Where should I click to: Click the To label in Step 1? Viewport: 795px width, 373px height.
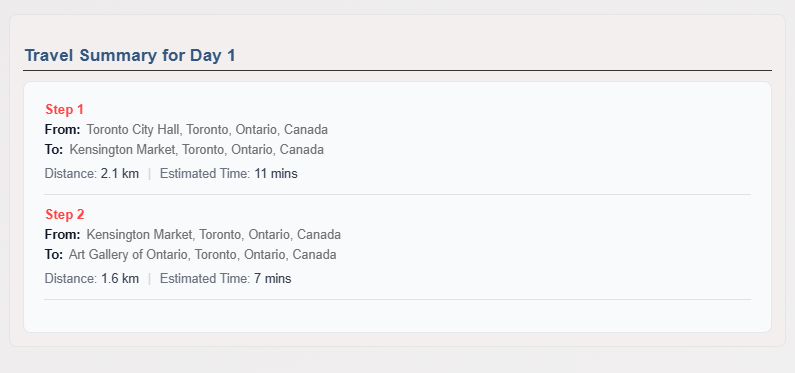coord(54,150)
